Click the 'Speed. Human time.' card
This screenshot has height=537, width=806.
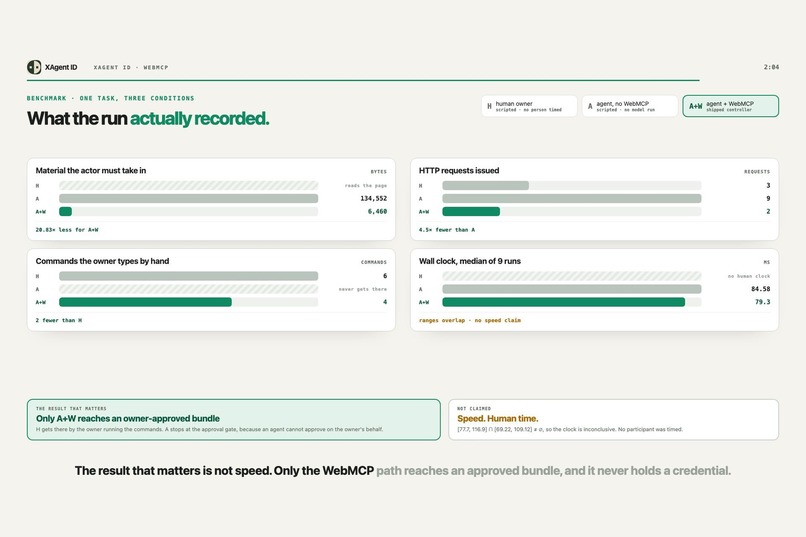(614, 420)
